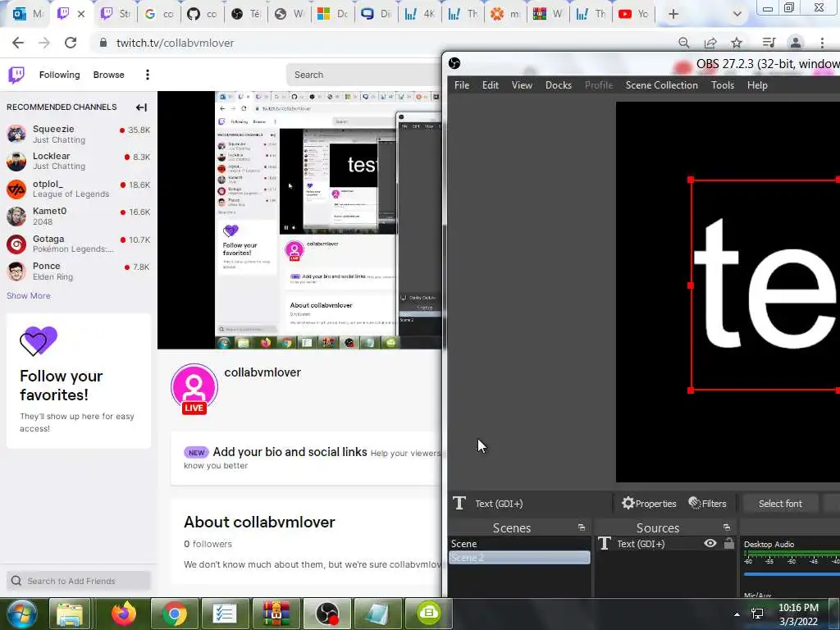Click OBS Properties gear button

point(649,504)
